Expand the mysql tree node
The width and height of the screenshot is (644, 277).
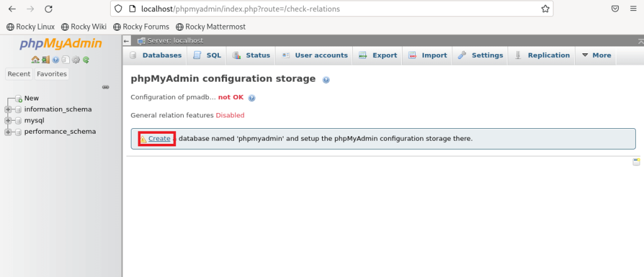point(8,121)
